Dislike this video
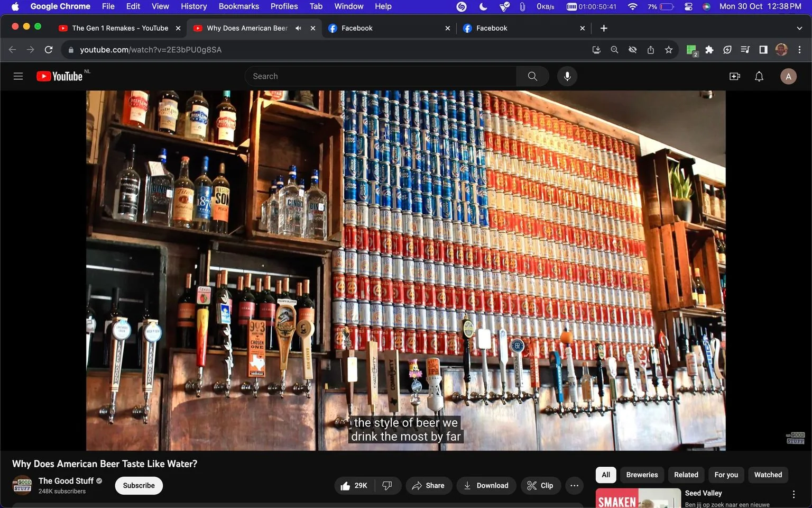Screen dimensions: 812x508 point(387,485)
